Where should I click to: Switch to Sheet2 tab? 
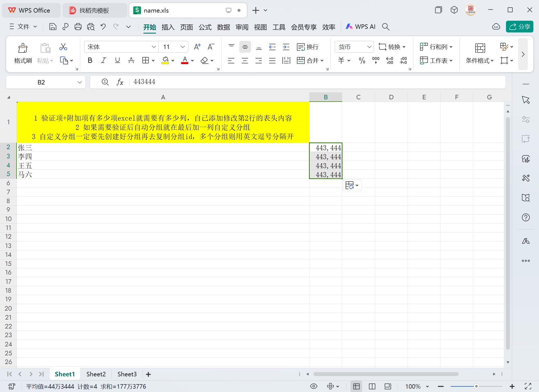[96, 374]
